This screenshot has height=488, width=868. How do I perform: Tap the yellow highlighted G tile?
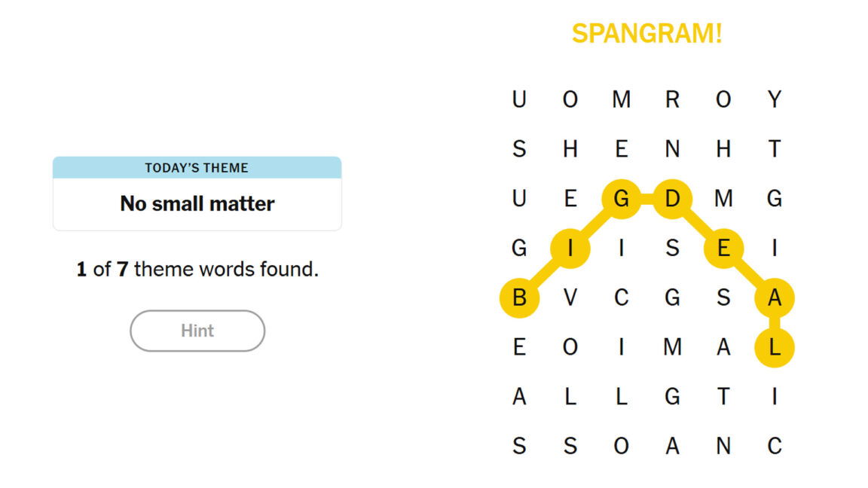tap(622, 199)
